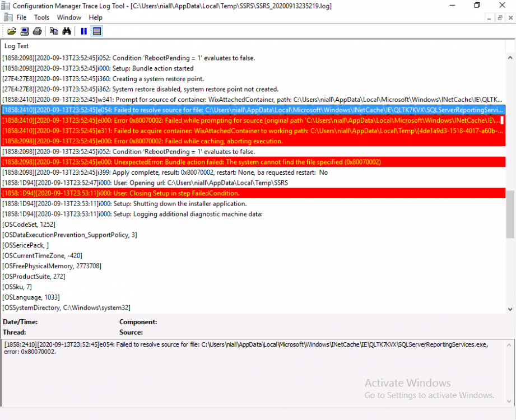Select 'Failed while caching, aborting execution' line
Image resolution: width=516 pixels, height=420 pixels.
pos(253,142)
